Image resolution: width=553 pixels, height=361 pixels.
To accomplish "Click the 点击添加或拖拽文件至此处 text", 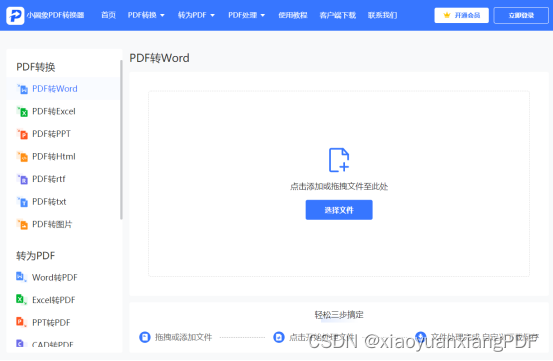I will pos(339,186).
